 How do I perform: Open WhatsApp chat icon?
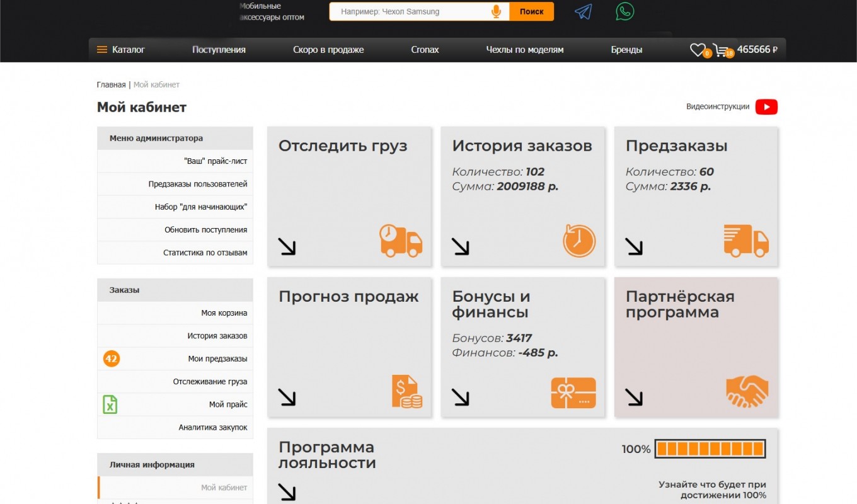click(624, 11)
